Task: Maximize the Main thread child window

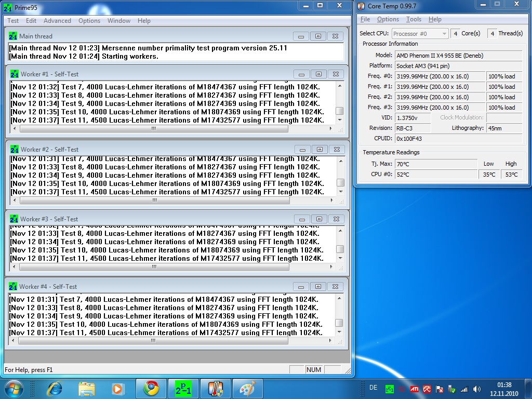Action: tap(318, 36)
